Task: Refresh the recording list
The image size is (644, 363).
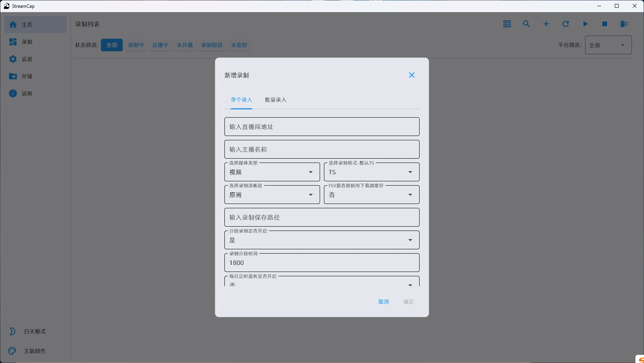Action: pyautogui.click(x=566, y=24)
